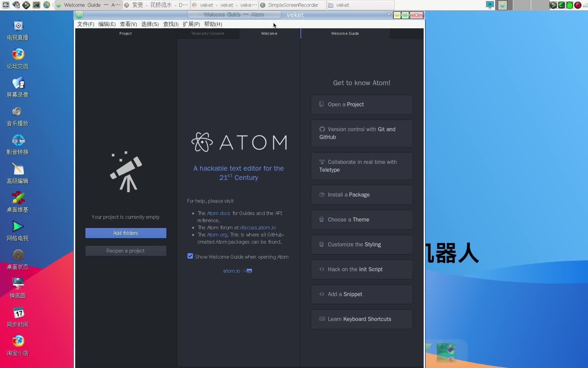
Task: Expand the Add a Snippet card
Action: point(362,294)
